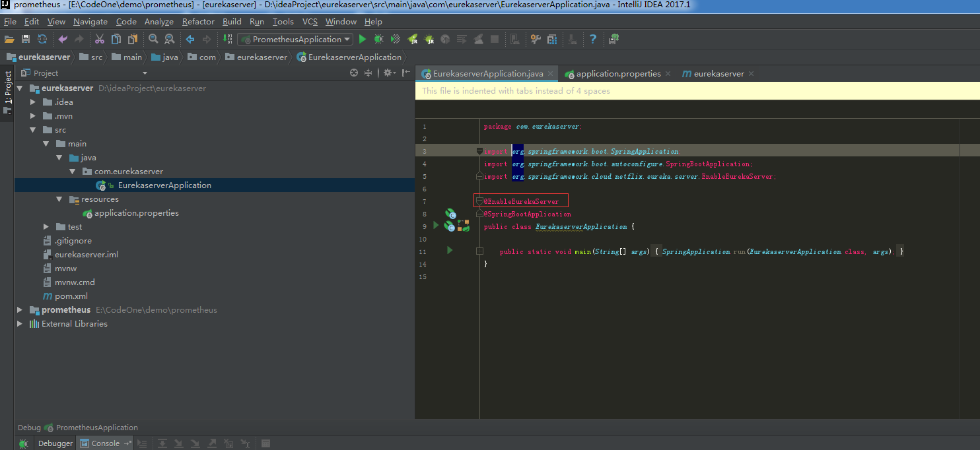Click the Scroll from Source target icon

pos(354,73)
